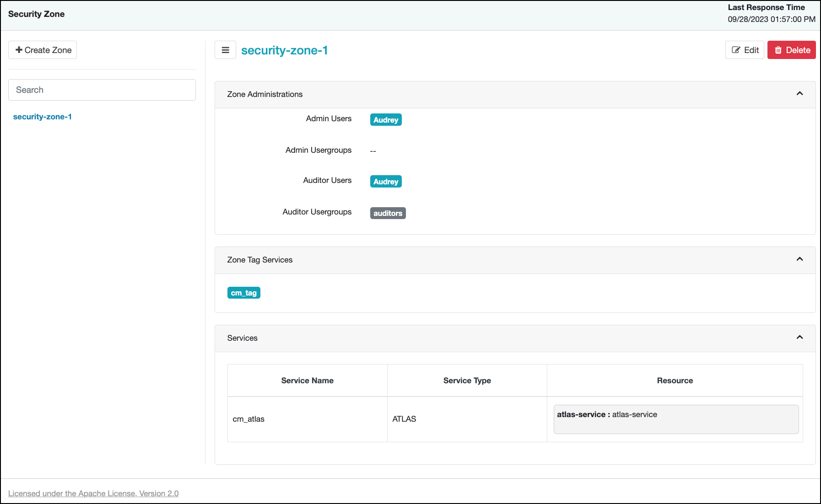Collapse the Services panel chevron
The width and height of the screenshot is (821, 504).
pos(799,338)
